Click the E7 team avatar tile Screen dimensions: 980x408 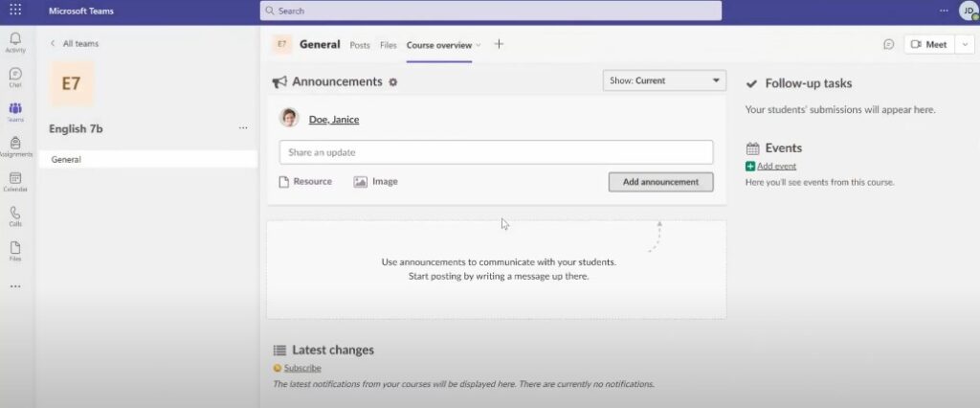[x=71, y=84]
